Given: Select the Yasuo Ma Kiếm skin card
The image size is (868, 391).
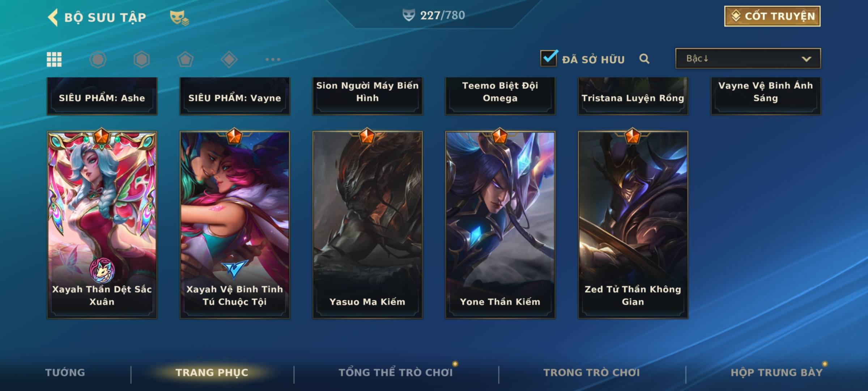Looking at the screenshot, I should pyautogui.click(x=367, y=224).
